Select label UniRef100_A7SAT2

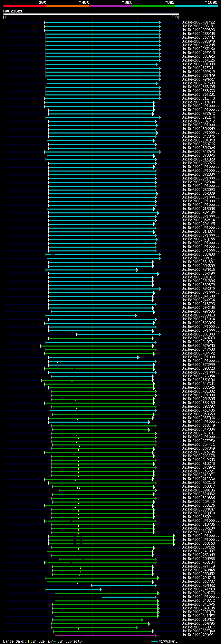click(198, 113)
